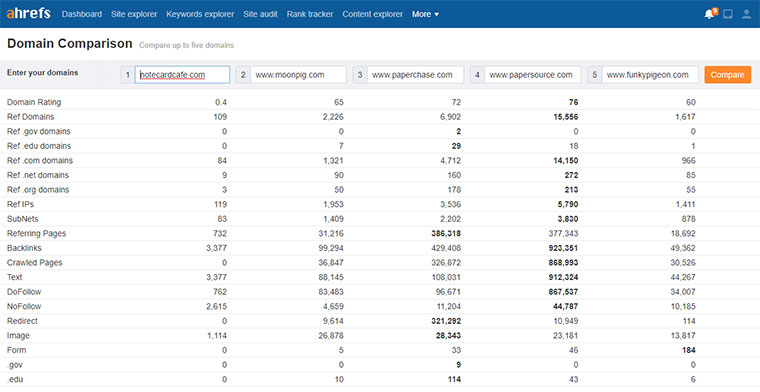The image size is (760, 392).
Task: Click the Form value 184
Action: pyautogui.click(x=689, y=350)
